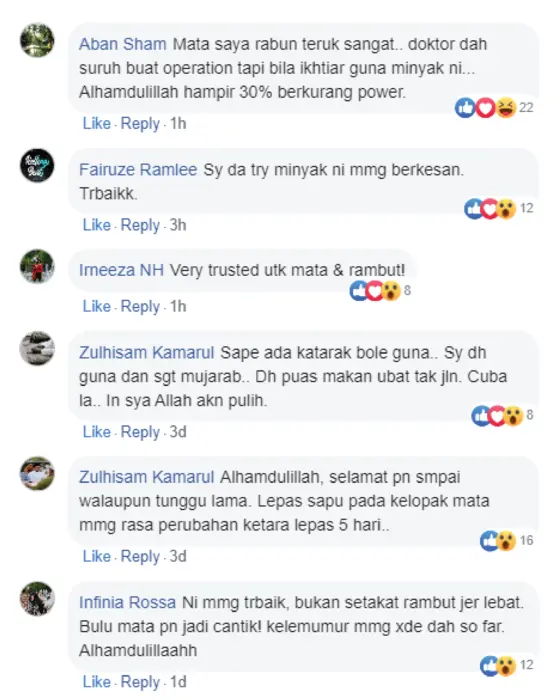Open reaction emojis on Irneeza NH's comment

(x=380, y=291)
